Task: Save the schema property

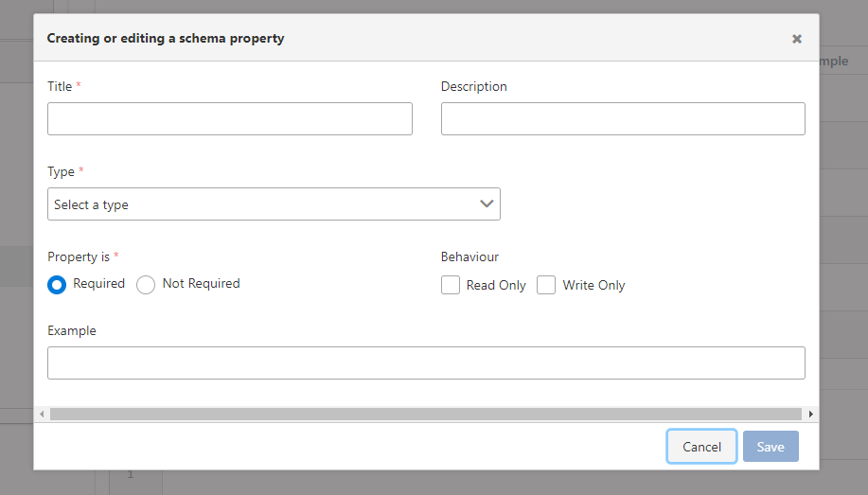Action: click(771, 447)
